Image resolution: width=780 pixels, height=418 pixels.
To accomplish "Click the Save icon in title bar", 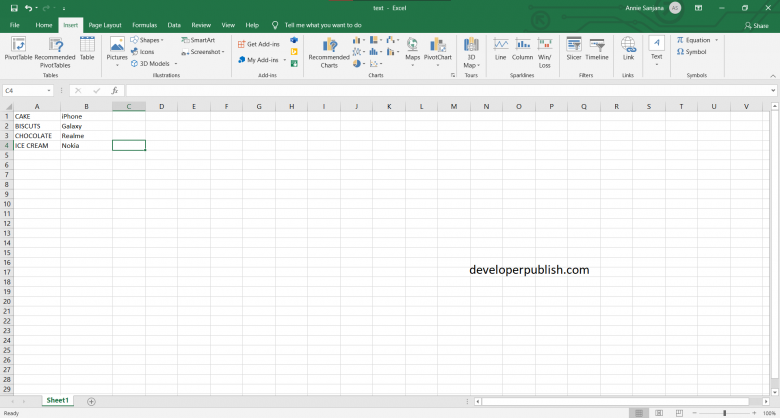I will tap(14, 8).
